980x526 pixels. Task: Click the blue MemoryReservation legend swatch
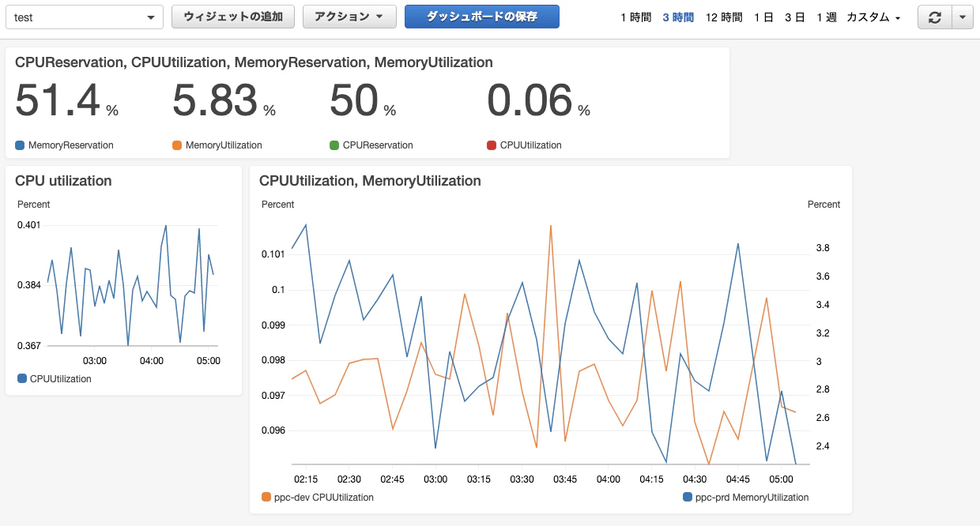tap(20, 145)
